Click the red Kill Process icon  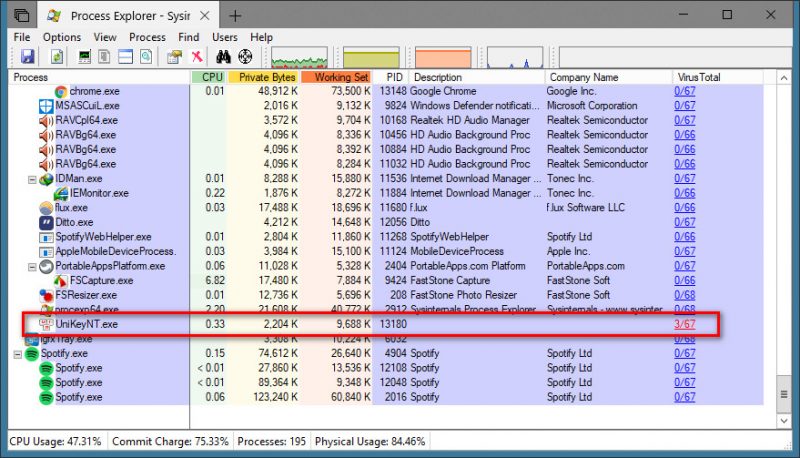pos(196,56)
